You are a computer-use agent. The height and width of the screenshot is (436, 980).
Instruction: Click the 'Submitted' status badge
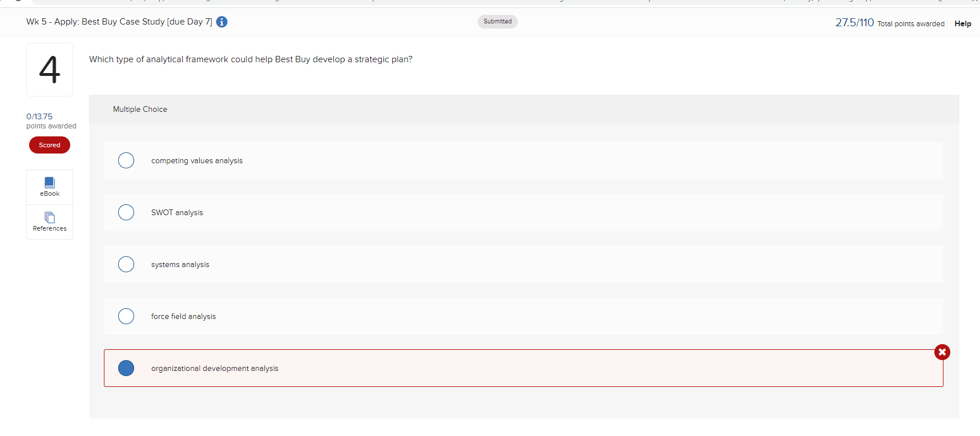point(497,21)
